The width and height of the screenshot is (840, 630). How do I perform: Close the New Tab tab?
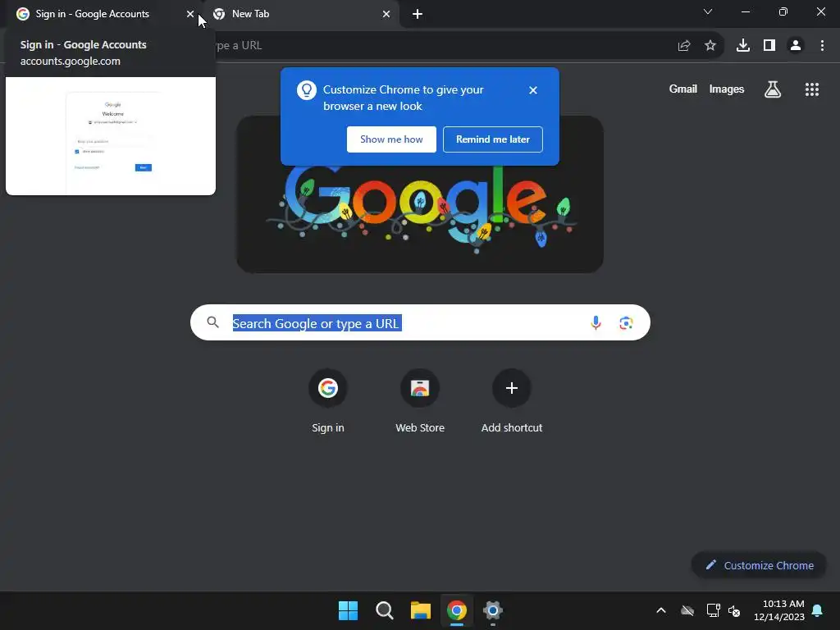[x=386, y=14]
